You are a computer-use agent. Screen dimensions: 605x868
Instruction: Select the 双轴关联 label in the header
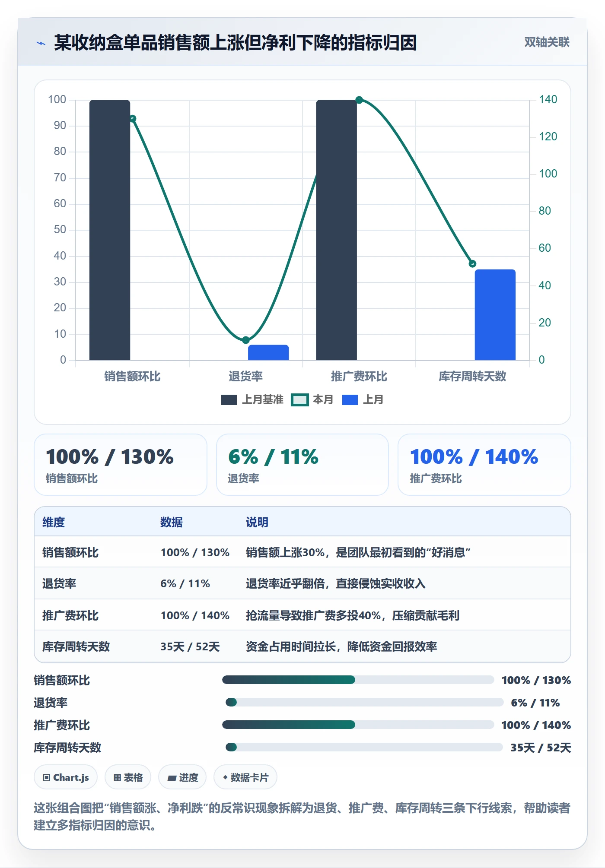point(547,42)
